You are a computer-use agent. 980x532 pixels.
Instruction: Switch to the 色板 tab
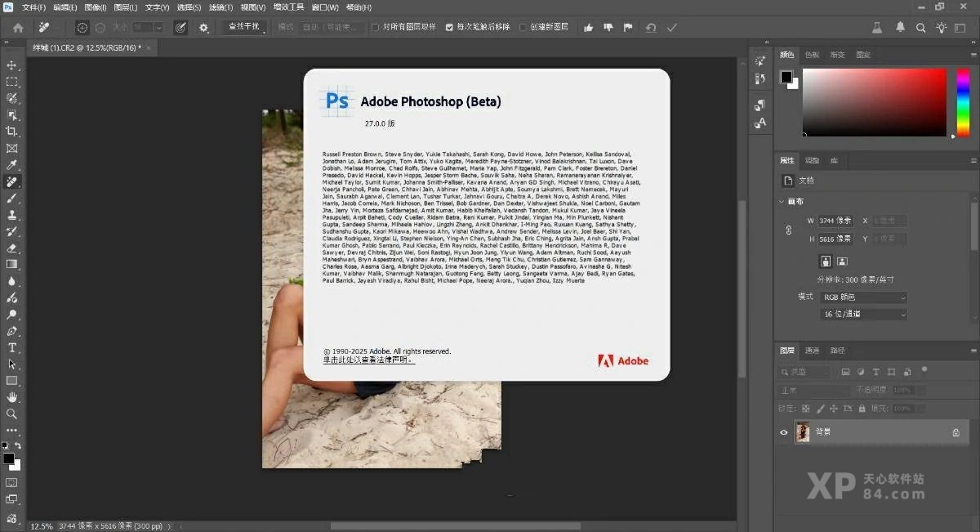click(812, 55)
